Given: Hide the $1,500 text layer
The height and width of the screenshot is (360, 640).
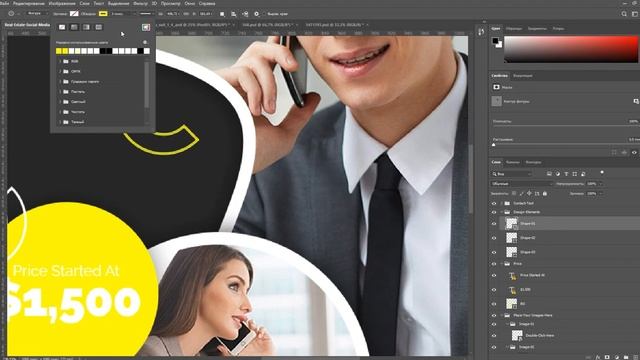Looking at the screenshot, I should [494, 290].
